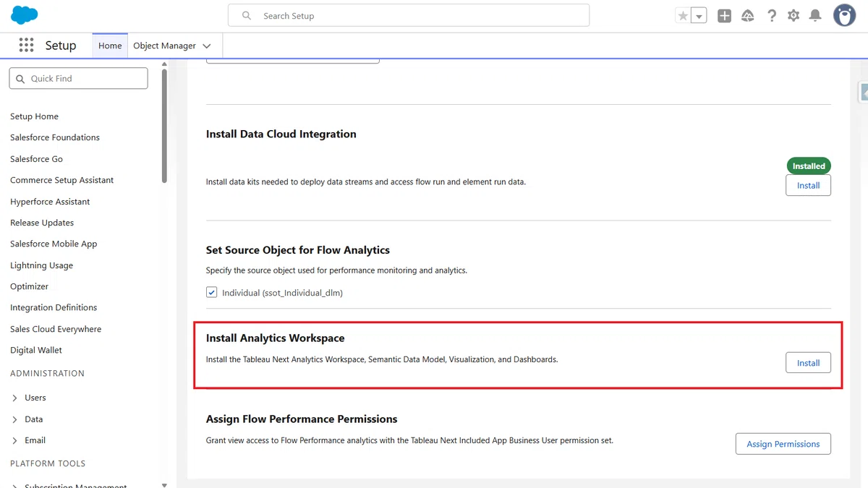This screenshot has height=488, width=868.
Task: Click the Setup app name label
Action: click(61, 46)
